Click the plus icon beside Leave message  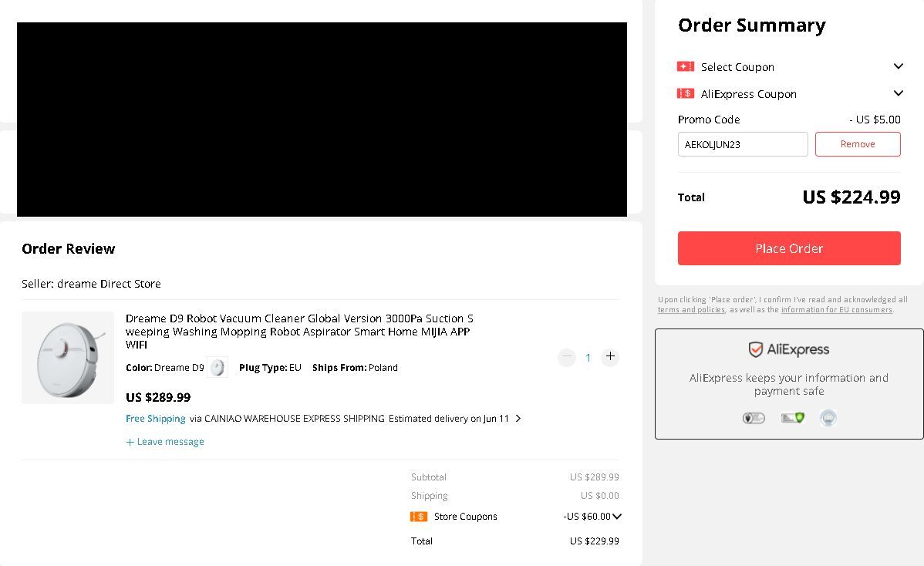[x=130, y=442]
